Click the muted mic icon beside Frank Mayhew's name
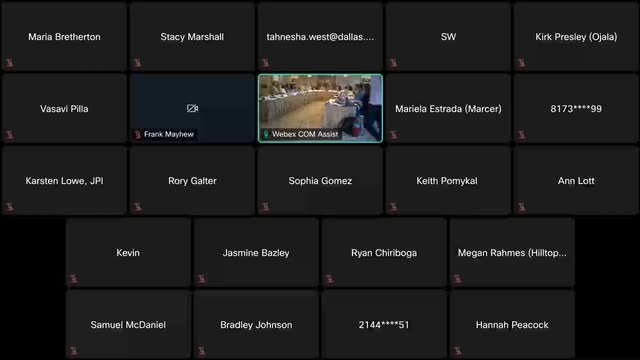640x360 pixels. click(138, 134)
